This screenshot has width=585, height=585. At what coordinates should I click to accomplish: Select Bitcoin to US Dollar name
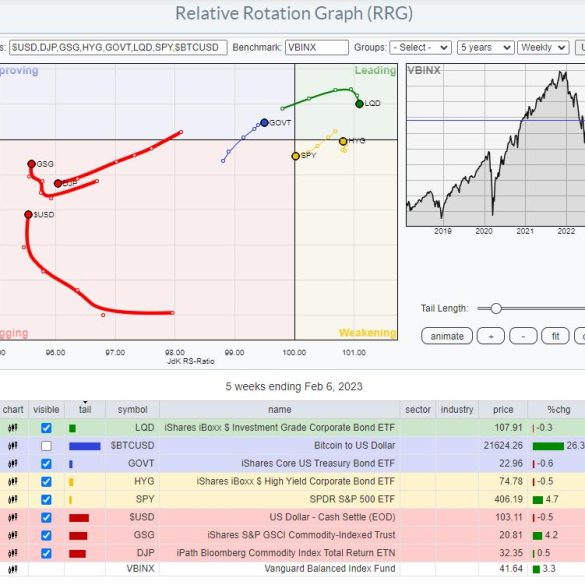click(x=354, y=445)
